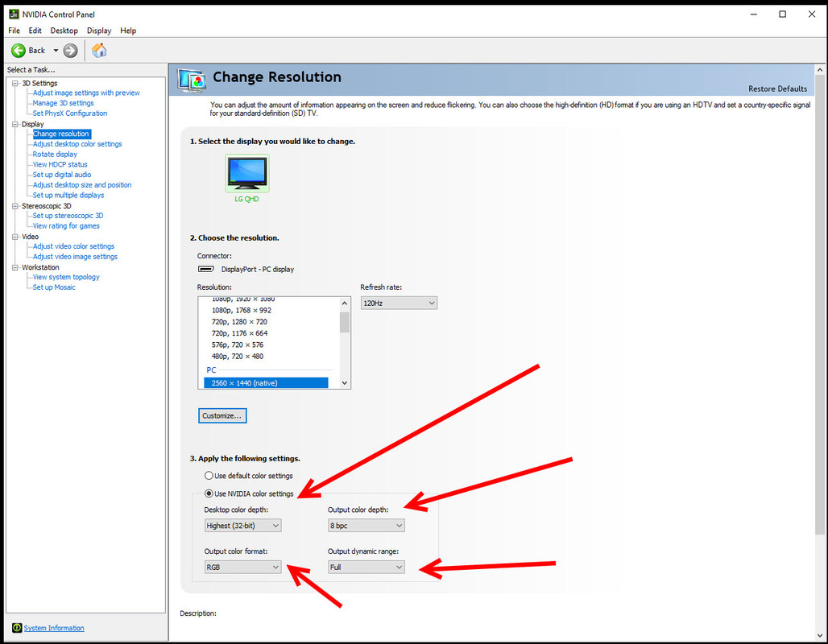Click the NVIDIA Control Panel title icon
This screenshot has height=644, width=828.
point(14,14)
